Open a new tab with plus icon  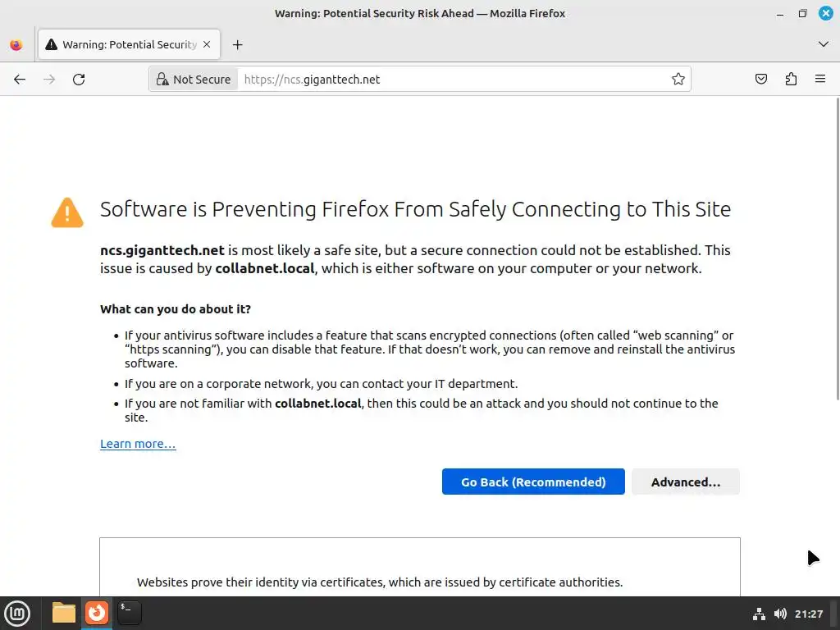point(238,45)
